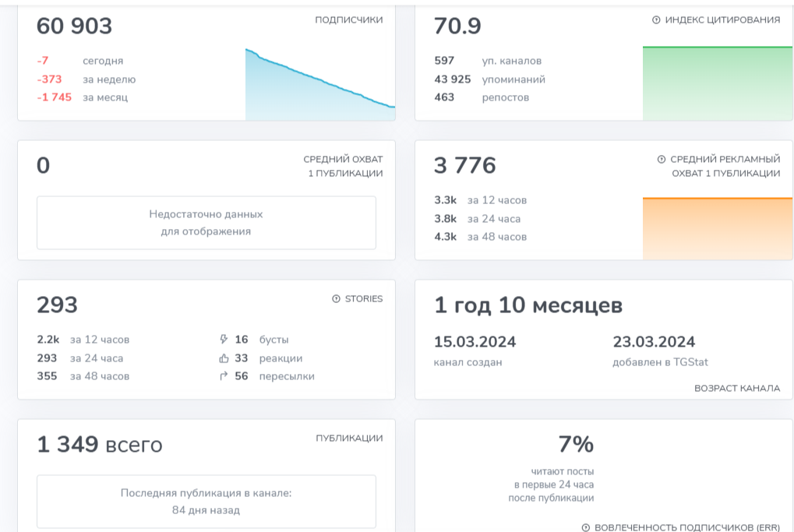This screenshot has height=532, width=794.
Task: Click the 60 903 subscriber count
Action: (x=75, y=26)
